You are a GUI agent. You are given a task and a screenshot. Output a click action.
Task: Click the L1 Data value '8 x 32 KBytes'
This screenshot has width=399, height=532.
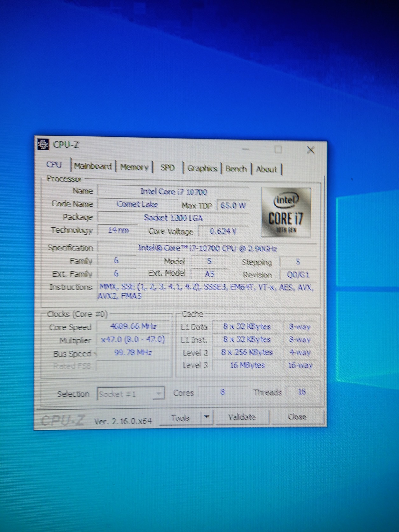pyautogui.click(x=247, y=326)
